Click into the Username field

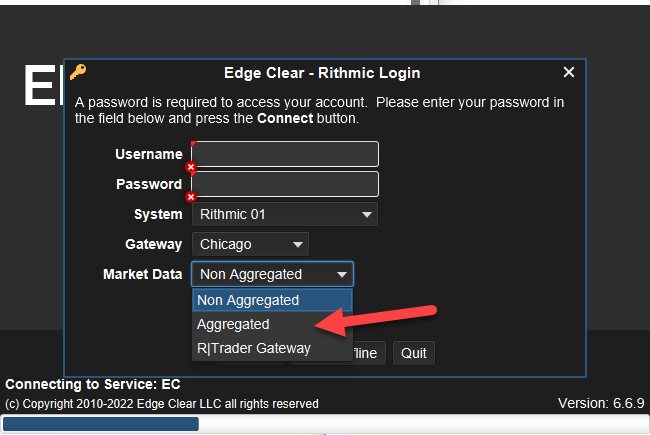coord(285,154)
